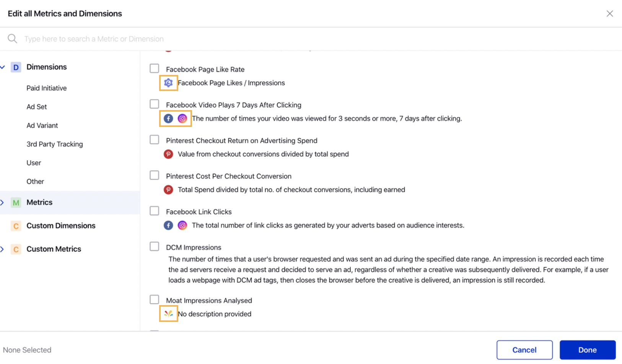
Task: Click the None Selected status text
Action: [27, 350]
